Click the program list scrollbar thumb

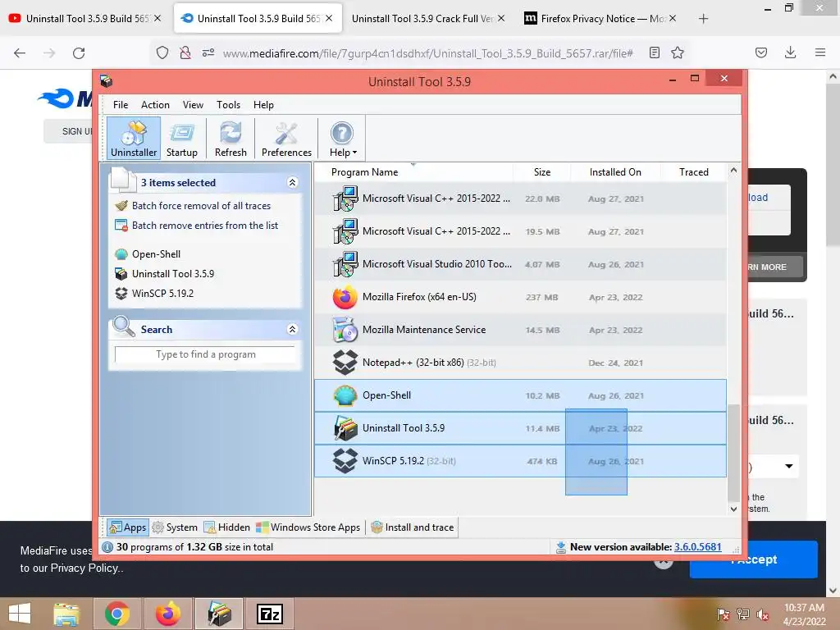733,454
